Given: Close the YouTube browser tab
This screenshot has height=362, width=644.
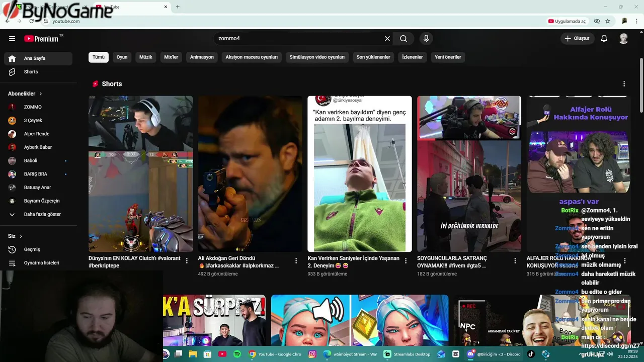Looking at the screenshot, I should [166, 7].
